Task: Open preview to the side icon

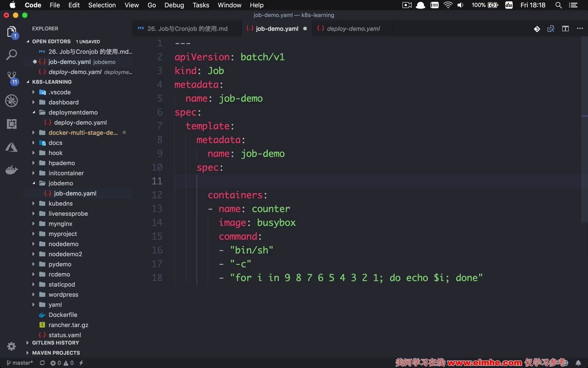Action: [x=551, y=29]
